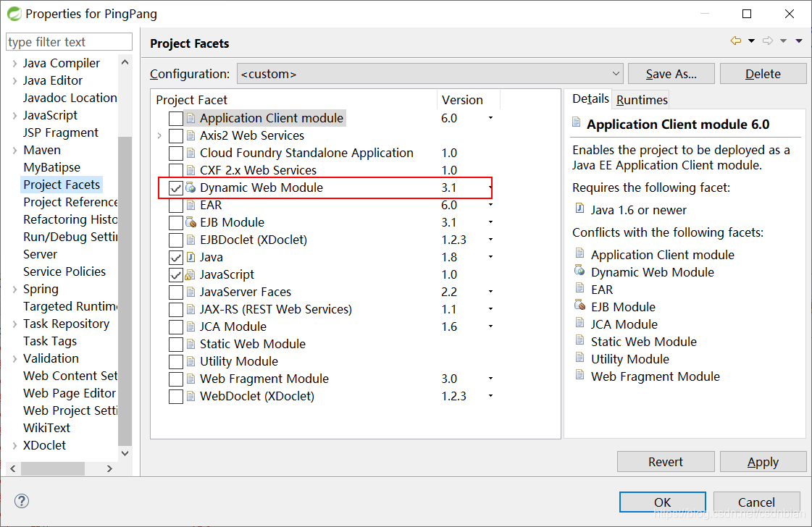Open the Configuration combo box
This screenshot has height=527, width=812.
pyautogui.click(x=430, y=74)
